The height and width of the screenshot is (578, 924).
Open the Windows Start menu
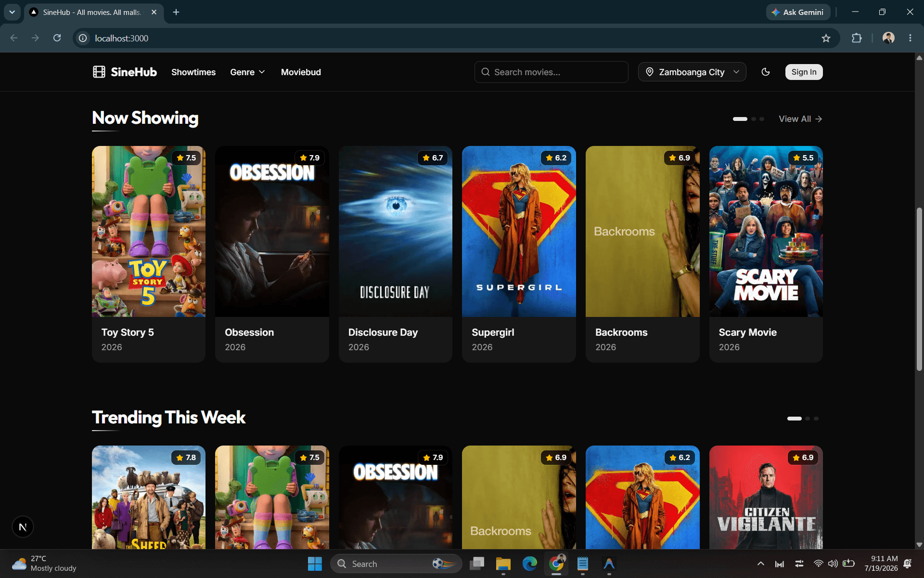315,564
